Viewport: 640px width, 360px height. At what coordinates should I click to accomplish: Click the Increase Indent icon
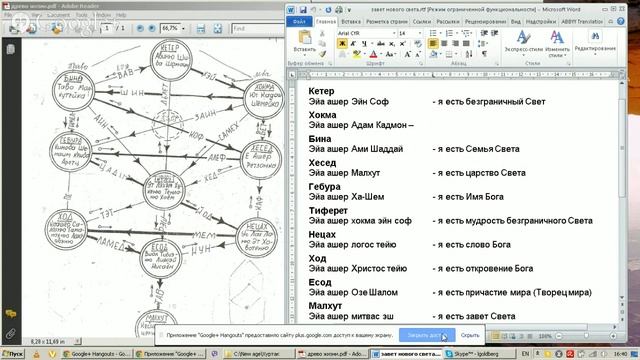point(495,33)
